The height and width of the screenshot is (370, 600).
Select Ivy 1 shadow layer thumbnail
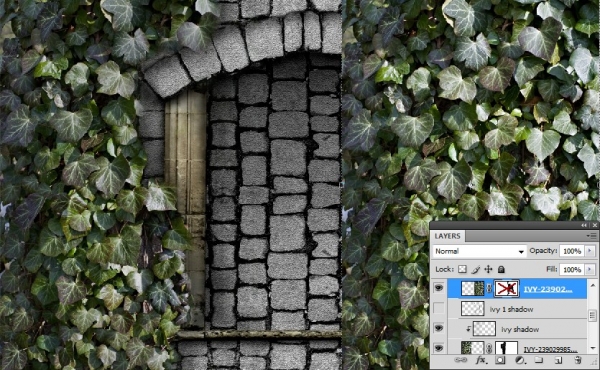click(473, 308)
